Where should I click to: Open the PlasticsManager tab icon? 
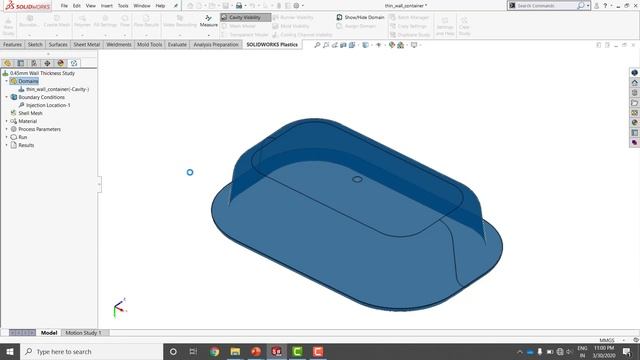pos(74,63)
